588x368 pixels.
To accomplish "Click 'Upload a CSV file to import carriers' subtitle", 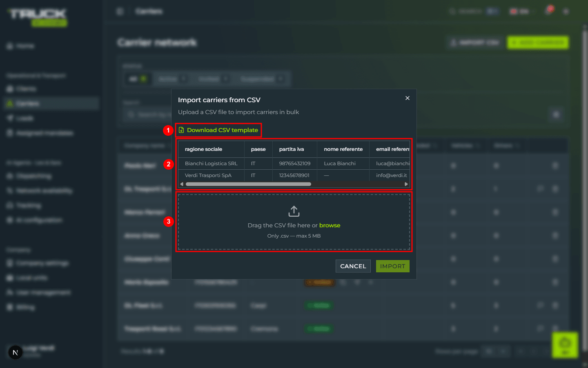I will point(238,112).
